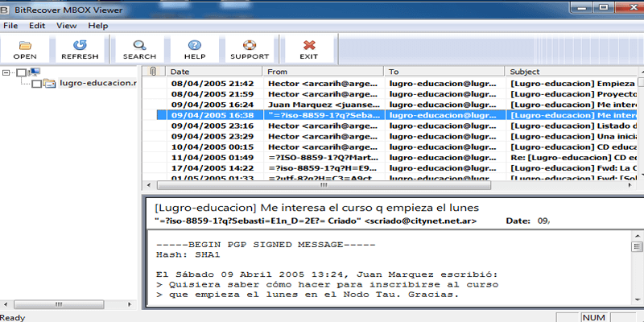Open the HELP question-mark icon
644x322 pixels.
pyautogui.click(x=195, y=49)
